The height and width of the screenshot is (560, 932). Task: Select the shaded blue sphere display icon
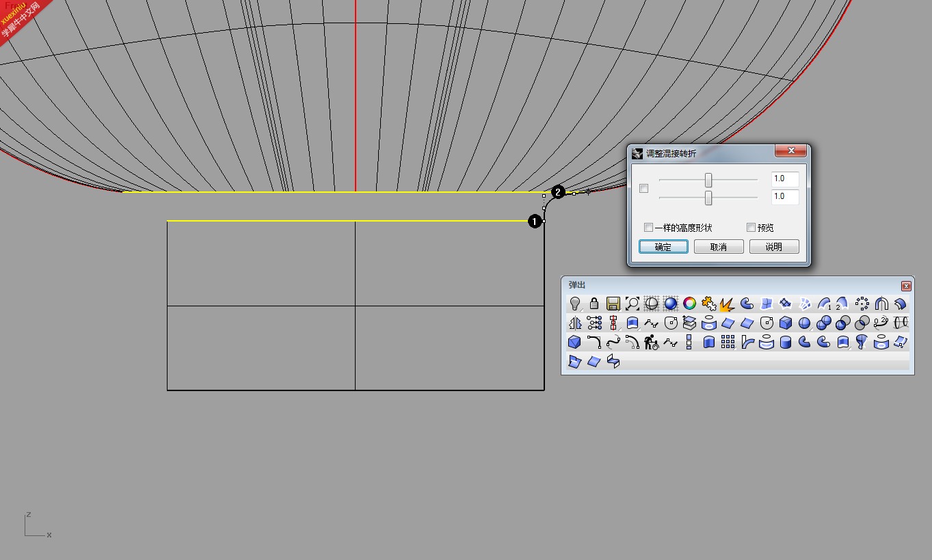coord(671,303)
